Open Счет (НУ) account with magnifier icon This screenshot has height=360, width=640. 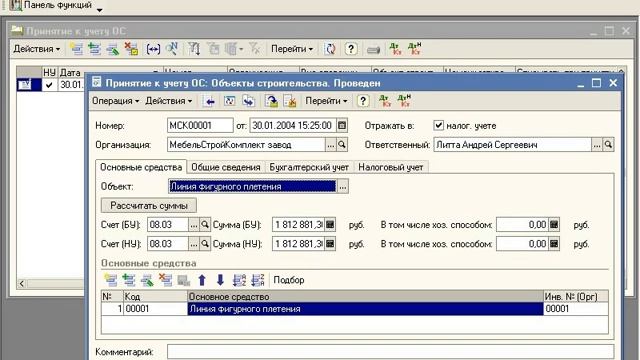tap(205, 244)
